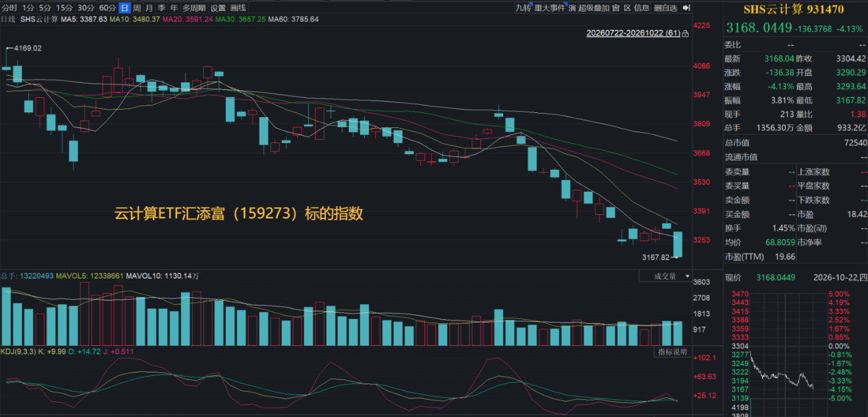
Task: Activate the 演 replay tool
Action: [572, 8]
